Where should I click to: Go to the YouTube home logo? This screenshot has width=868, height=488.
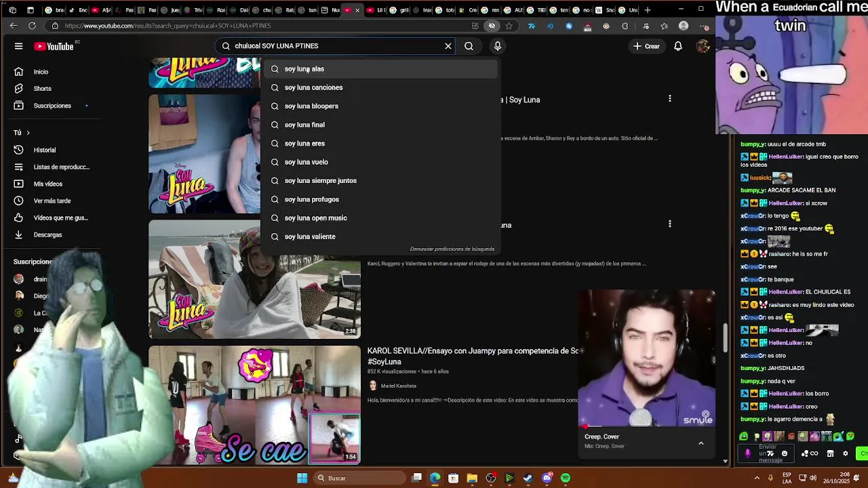coord(54,46)
